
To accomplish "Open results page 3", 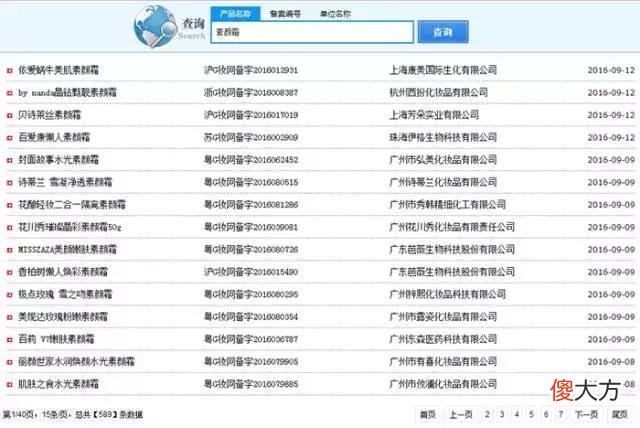I will point(502,415).
